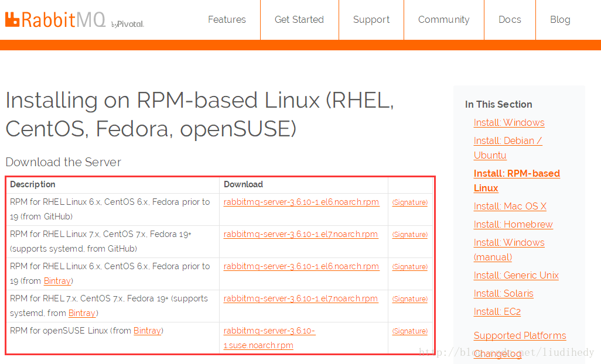This screenshot has width=601, height=364.
Task: Open Signature for RHEL 6.x Bintray row
Action: (x=409, y=267)
